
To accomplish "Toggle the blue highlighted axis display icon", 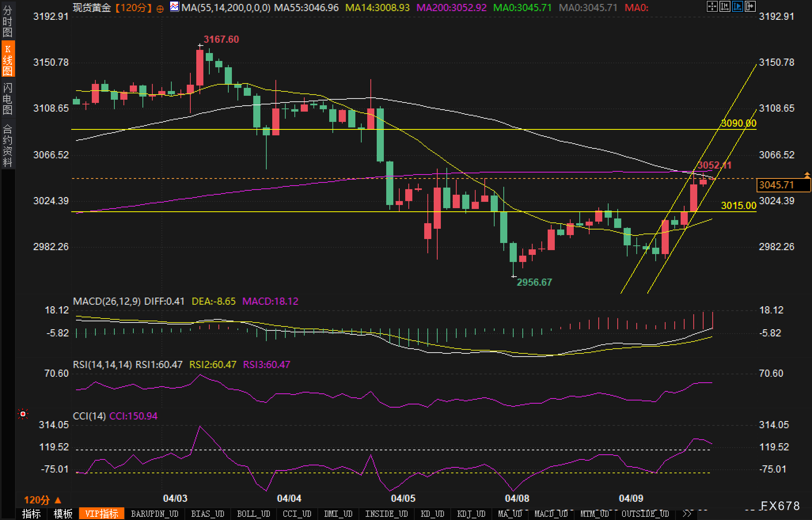I will pyautogui.click(x=737, y=6).
